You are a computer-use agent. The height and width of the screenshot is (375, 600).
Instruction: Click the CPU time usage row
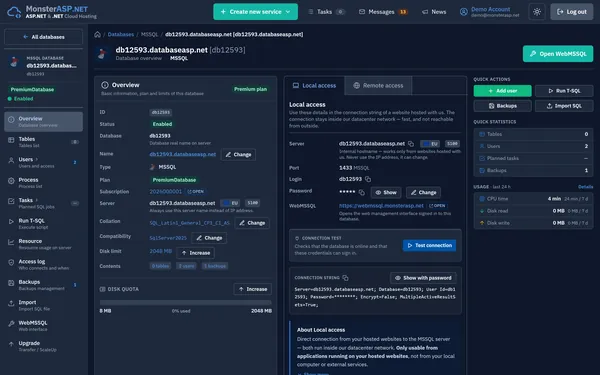533,199
